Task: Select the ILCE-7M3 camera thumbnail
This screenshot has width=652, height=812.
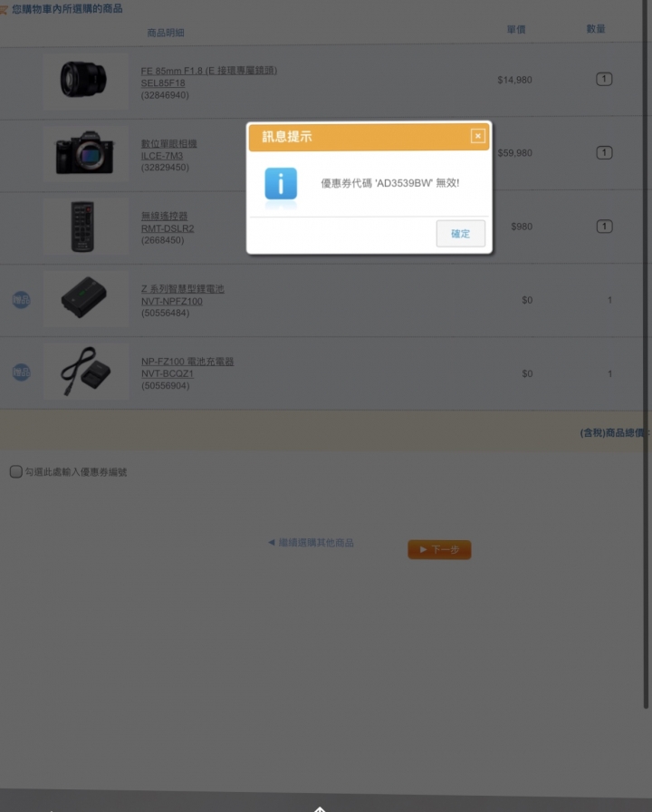Action: click(85, 153)
